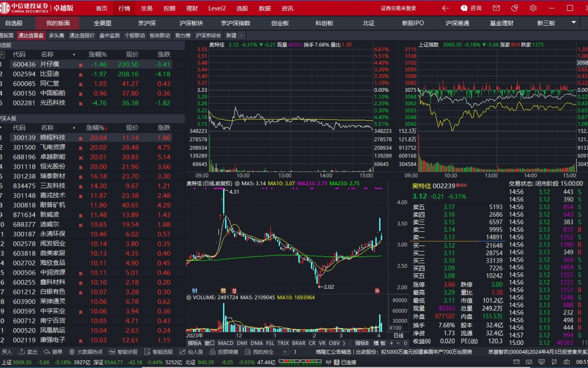Switch to 全景图 tab

tap(102, 23)
